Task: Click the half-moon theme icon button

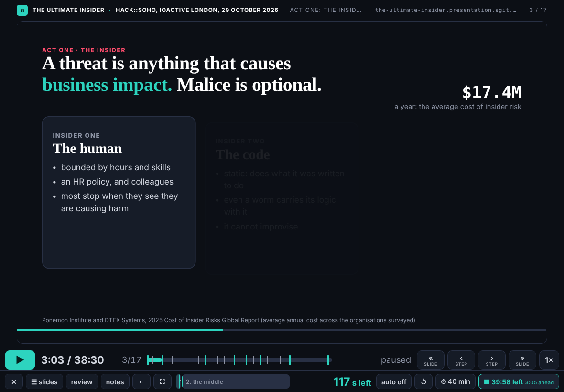Action: 141,381
